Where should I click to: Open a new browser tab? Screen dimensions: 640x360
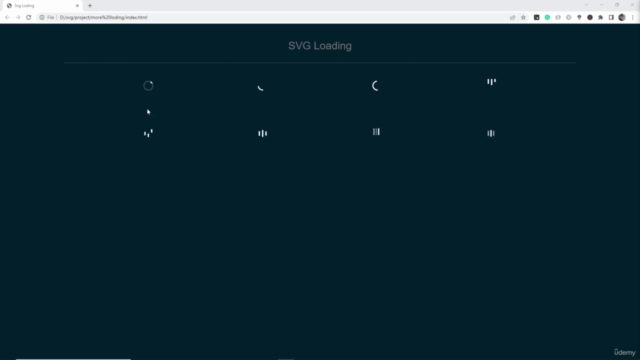pyautogui.click(x=90, y=6)
